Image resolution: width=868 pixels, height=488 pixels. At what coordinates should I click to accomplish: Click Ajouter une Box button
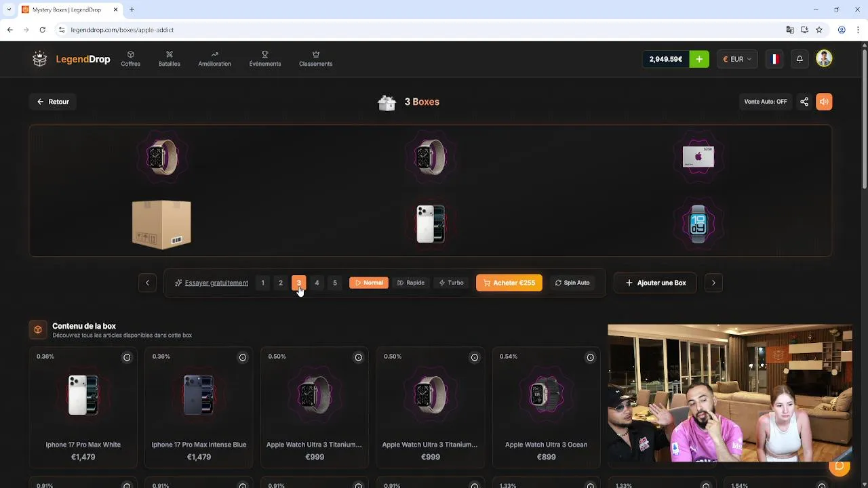click(656, 283)
